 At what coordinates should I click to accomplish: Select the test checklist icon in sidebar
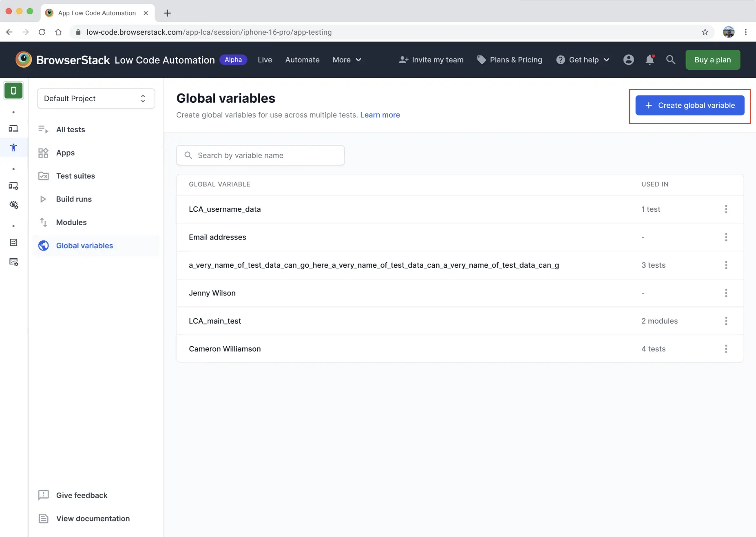click(x=13, y=242)
